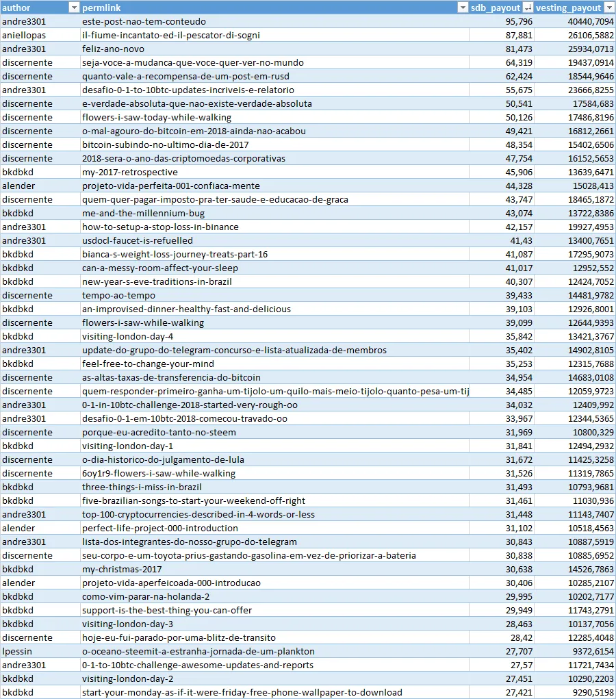
Task: Select cell new-year-s-eve-traditions-in-brazil
Action: pos(274,282)
